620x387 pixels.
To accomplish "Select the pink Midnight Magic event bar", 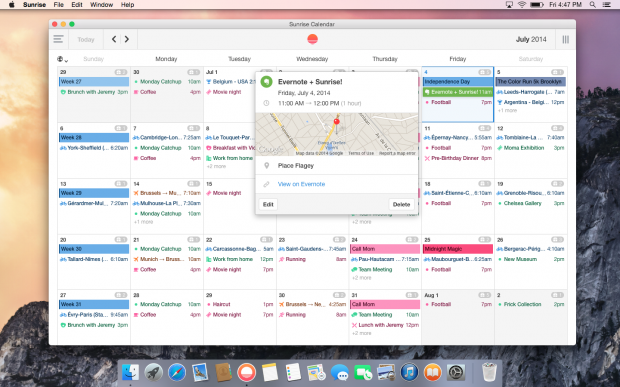I will point(458,249).
